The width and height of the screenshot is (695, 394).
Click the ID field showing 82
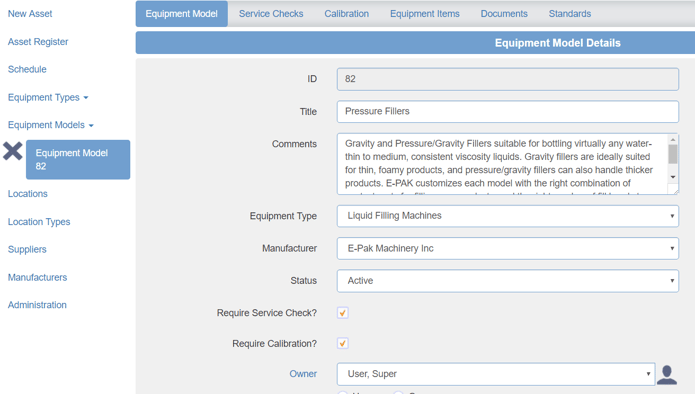click(508, 79)
